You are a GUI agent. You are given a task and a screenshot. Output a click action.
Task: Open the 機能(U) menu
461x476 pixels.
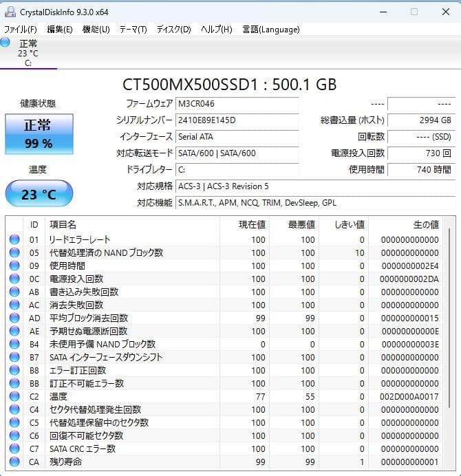click(96, 30)
